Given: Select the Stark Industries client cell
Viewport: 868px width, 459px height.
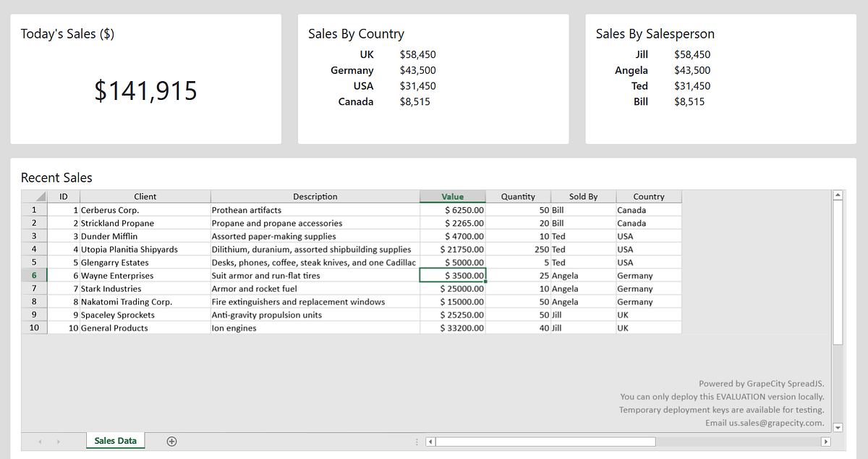Looking at the screenshot, I should (145, 288).
